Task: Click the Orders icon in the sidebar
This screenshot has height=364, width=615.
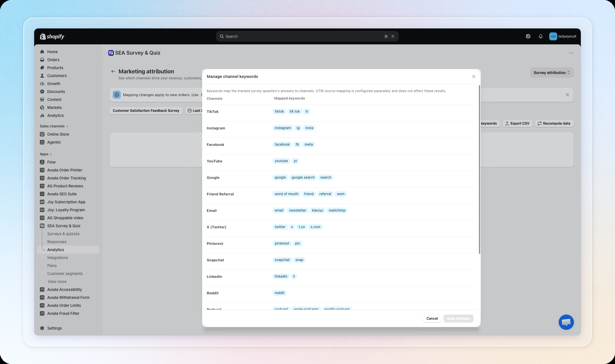Action: [42, 60]
